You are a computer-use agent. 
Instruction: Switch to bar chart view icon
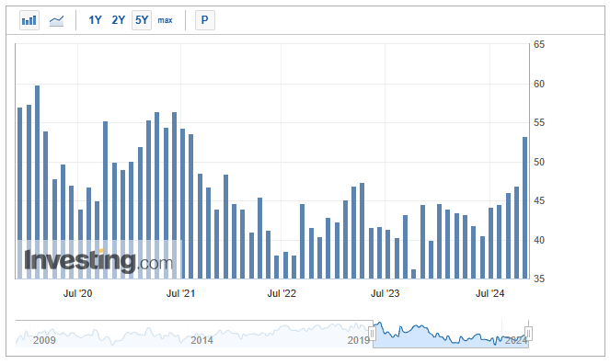29,20
